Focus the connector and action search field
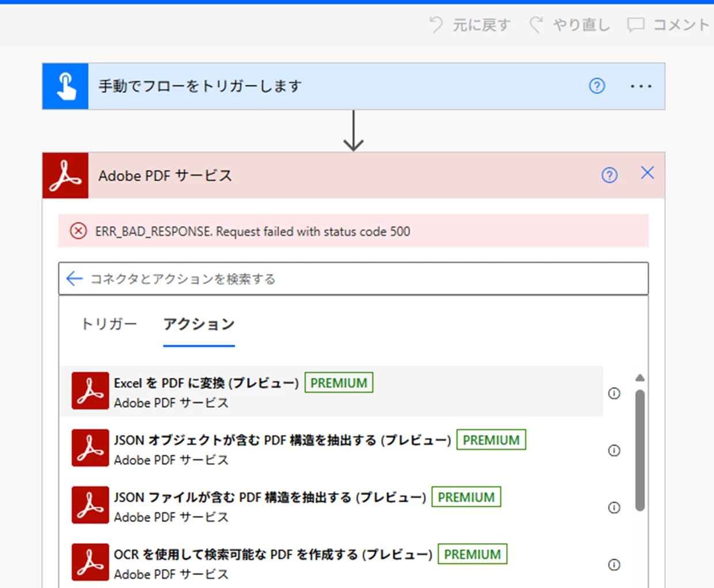 point(354,279)
